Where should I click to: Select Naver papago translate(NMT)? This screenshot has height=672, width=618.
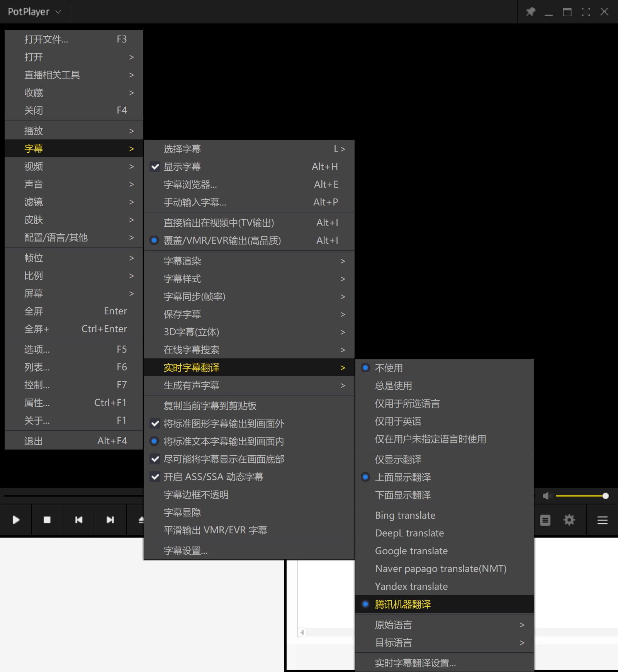[x=445, y=569]
